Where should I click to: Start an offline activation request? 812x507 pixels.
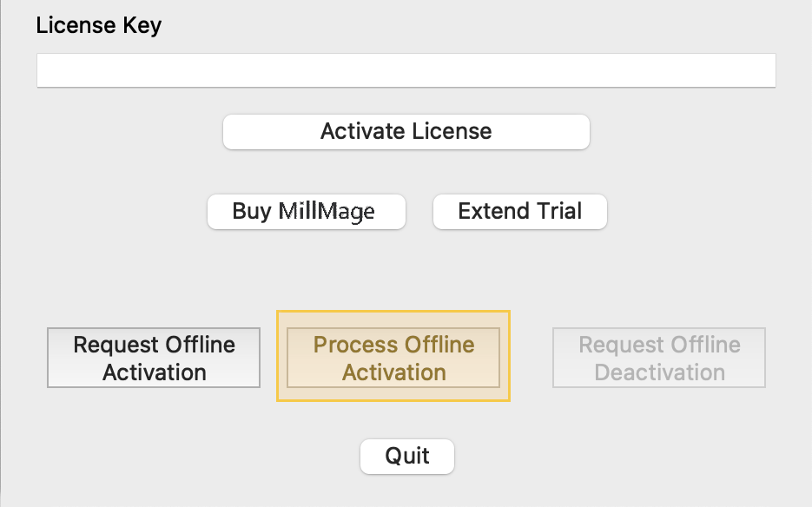(154, 358)
